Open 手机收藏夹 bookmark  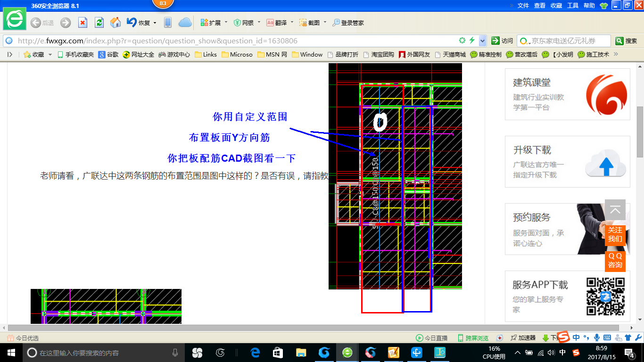point(75,55)
